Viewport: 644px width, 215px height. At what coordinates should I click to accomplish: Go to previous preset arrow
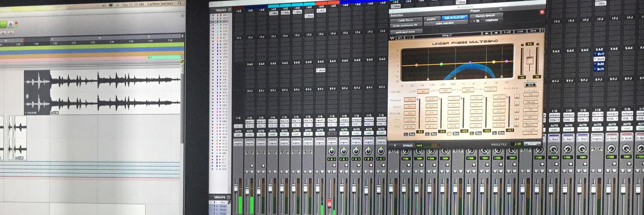[486, 33]
